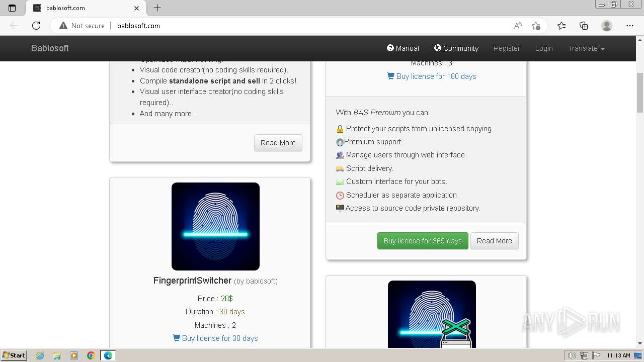Click the scrollbar down arrow
Viewport: 644px width, 362px height.
point(640,343)
